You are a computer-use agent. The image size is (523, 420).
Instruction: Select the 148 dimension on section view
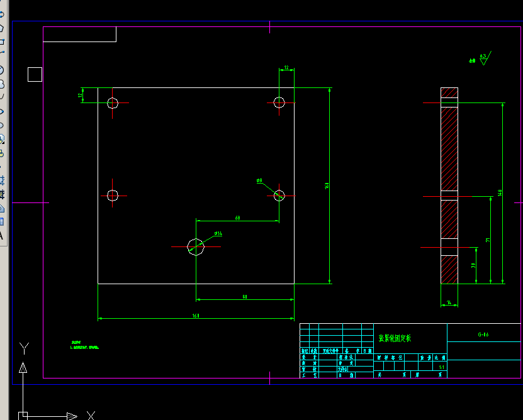[500, 192]
